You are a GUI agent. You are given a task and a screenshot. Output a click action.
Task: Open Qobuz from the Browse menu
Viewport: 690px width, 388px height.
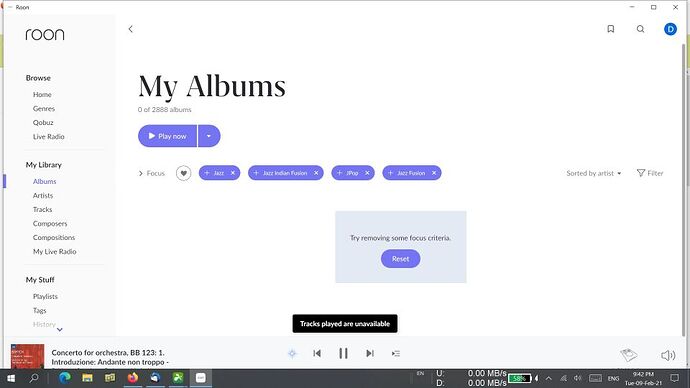[43, 122]
